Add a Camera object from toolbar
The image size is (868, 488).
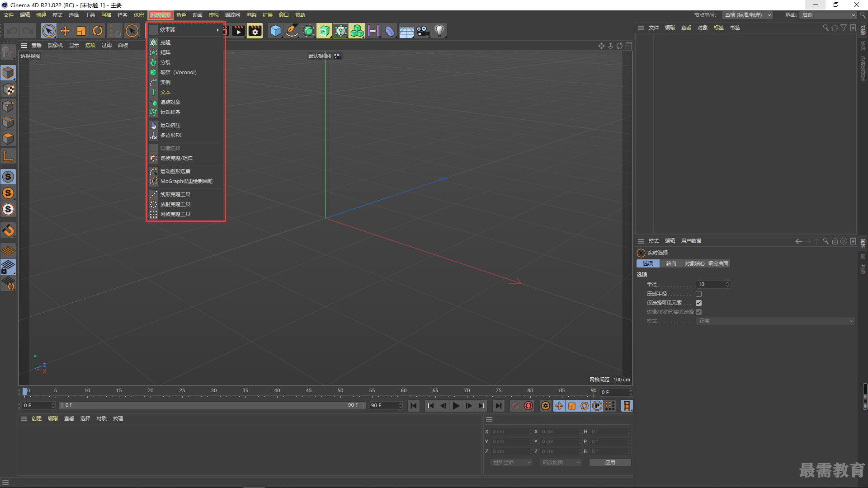(423, 31)
